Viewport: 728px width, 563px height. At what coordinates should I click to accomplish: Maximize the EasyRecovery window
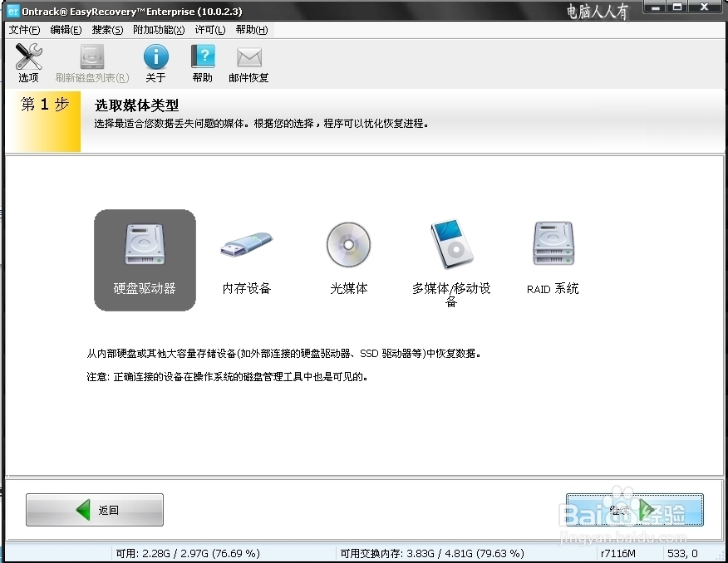coord(677,7)
